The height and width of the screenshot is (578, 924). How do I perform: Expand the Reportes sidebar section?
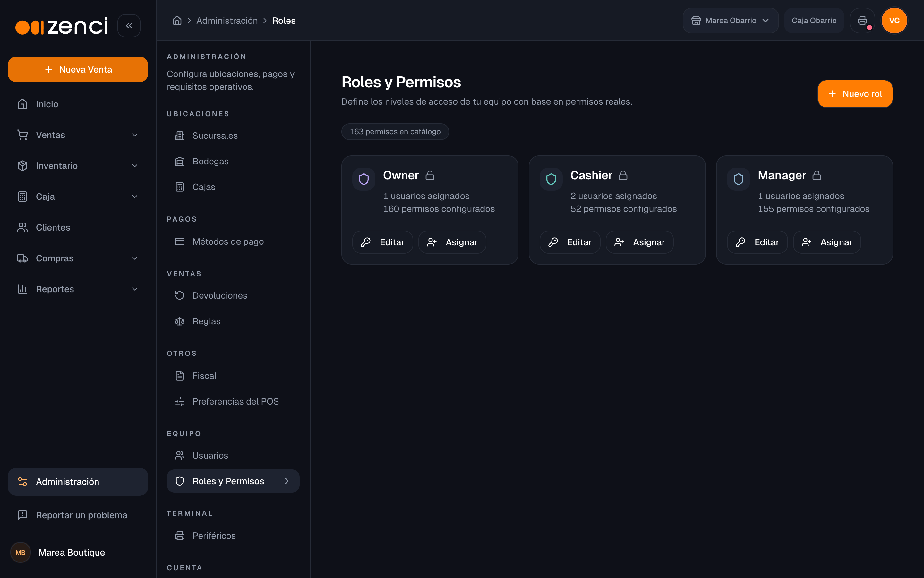pyautogui.click(x=78, y=289)
